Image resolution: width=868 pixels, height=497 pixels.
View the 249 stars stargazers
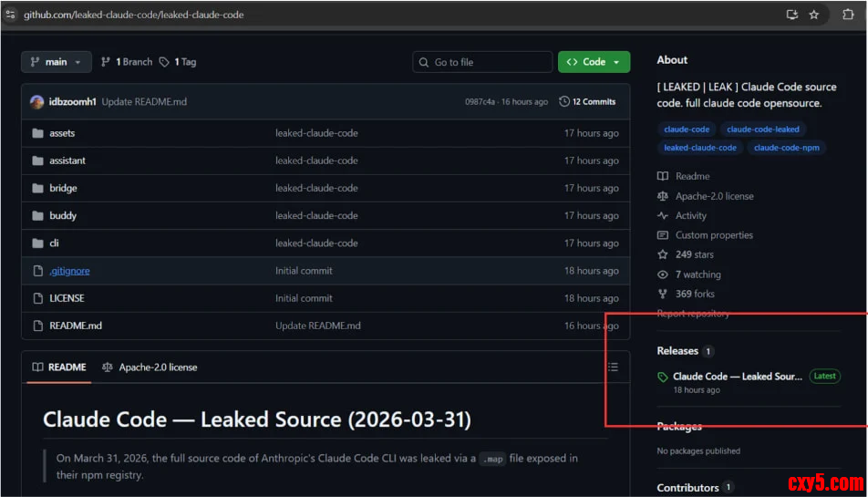point(694,254)
